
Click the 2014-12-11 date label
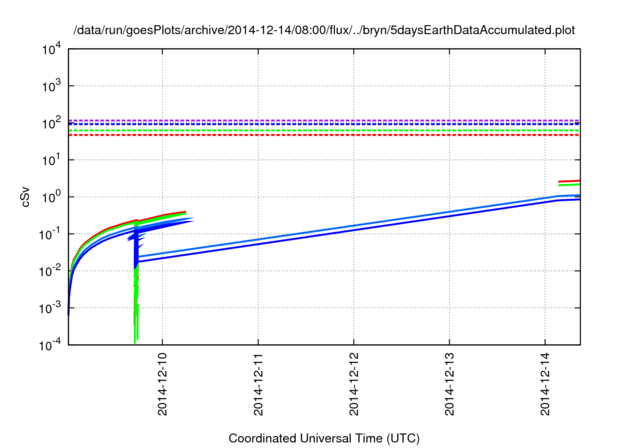coord(258,385)
